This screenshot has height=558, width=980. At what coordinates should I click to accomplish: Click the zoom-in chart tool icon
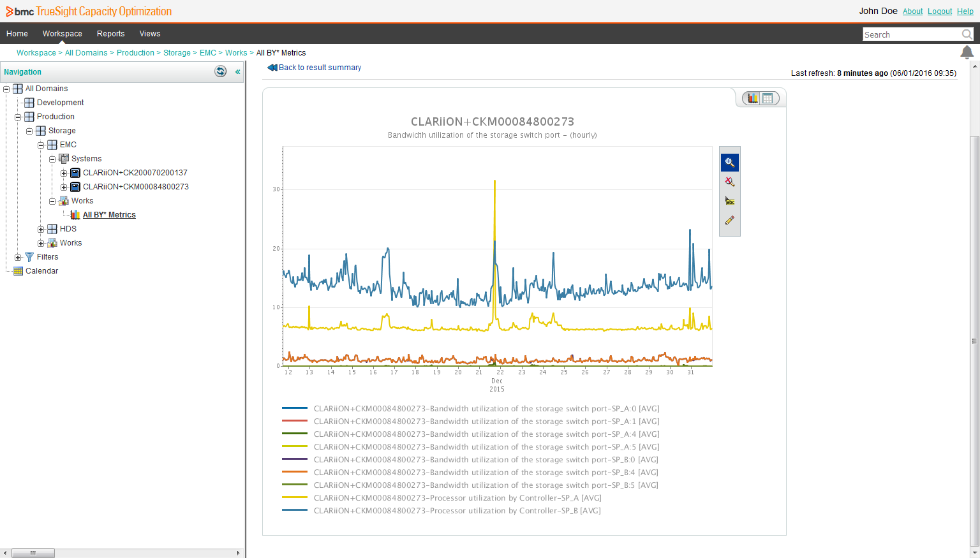coord(729,163)
